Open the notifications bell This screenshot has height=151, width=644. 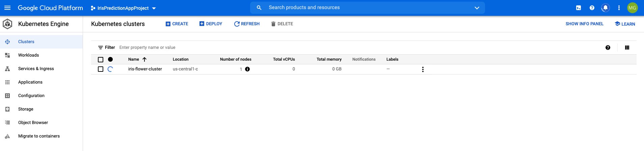click(606, 8)
